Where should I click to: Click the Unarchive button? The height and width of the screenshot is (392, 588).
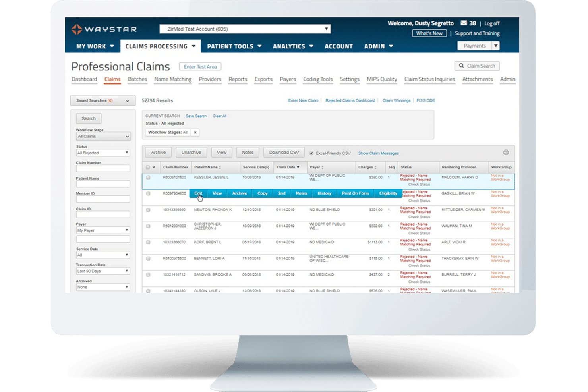pos(191,153)
